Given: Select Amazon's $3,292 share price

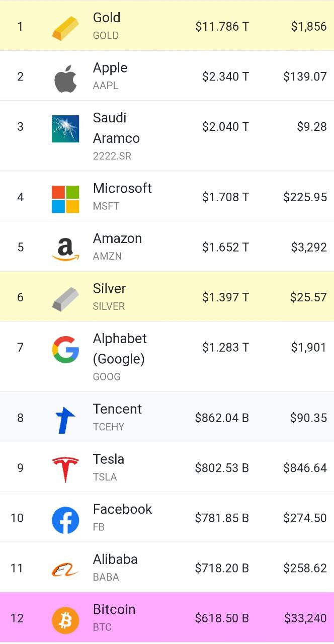Looking at the screenshot, I should (x=309, y=247).
